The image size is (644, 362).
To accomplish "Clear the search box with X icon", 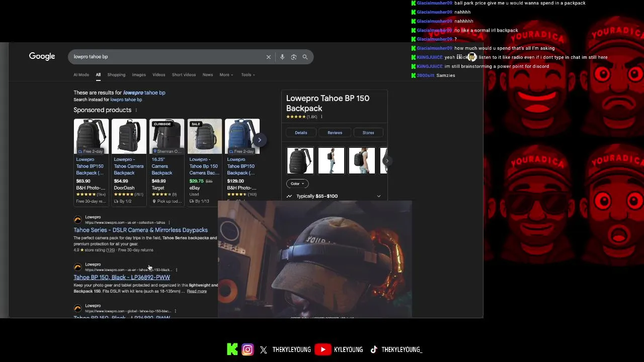I will pyautogui.click(x=269, y=57).
